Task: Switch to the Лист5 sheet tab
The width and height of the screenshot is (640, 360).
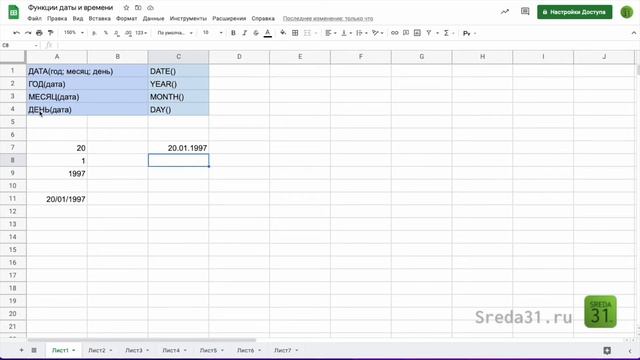Action: (x=212, y=350)
